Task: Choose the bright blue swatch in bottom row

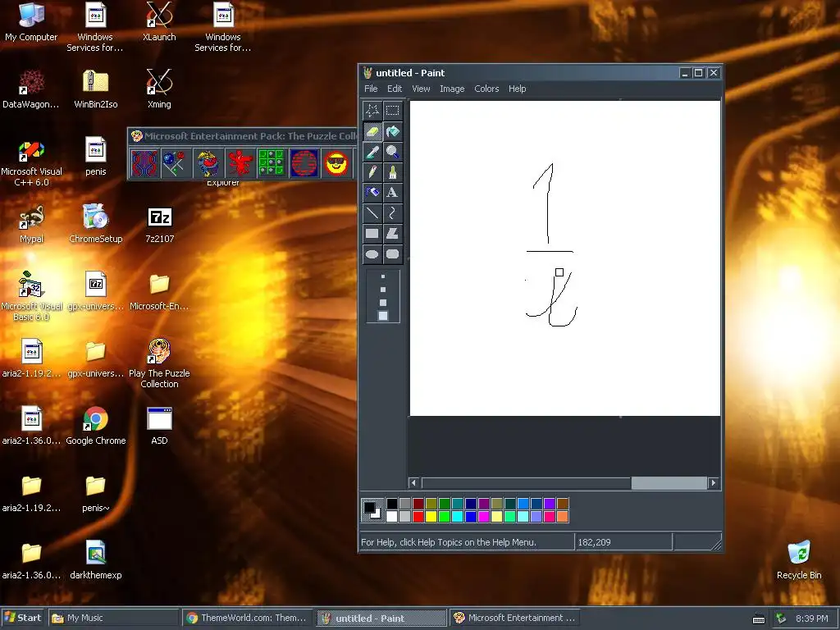Action: coord(471,517)
